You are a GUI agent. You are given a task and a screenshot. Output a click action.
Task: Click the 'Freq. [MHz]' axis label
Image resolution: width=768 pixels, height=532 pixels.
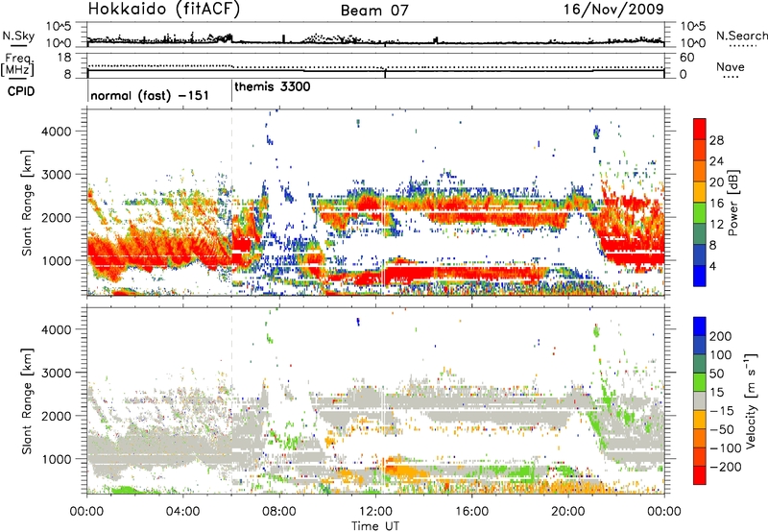17,64
